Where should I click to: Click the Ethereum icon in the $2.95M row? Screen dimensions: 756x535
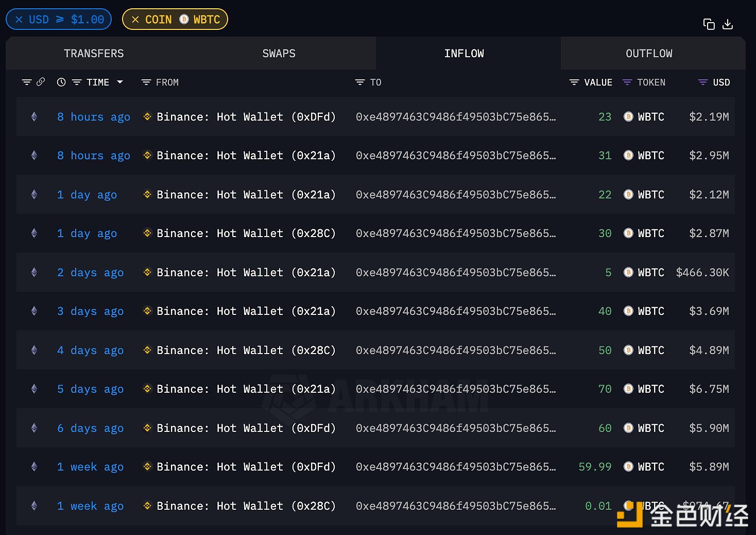point(34,155)
